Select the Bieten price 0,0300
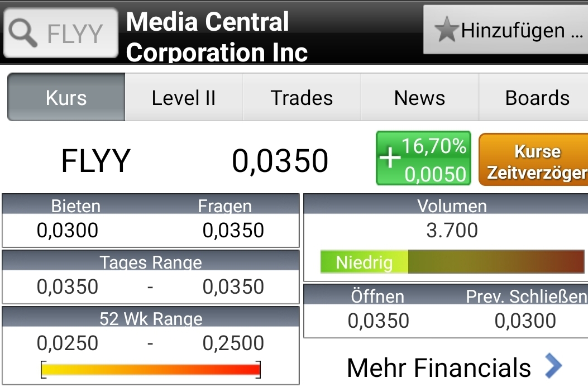The height and width of the screenshot is (392, 588). click(68, 230)
